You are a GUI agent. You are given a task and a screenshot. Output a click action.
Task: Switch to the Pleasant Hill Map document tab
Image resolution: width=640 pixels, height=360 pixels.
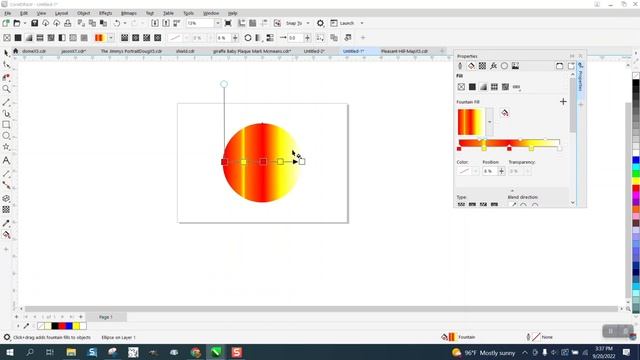point(404,51)
